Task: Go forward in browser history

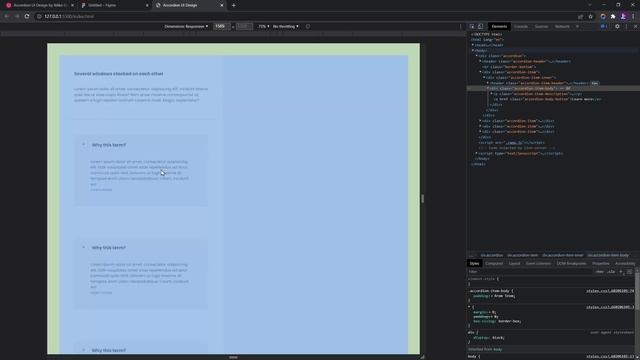Action: (17, 16)
